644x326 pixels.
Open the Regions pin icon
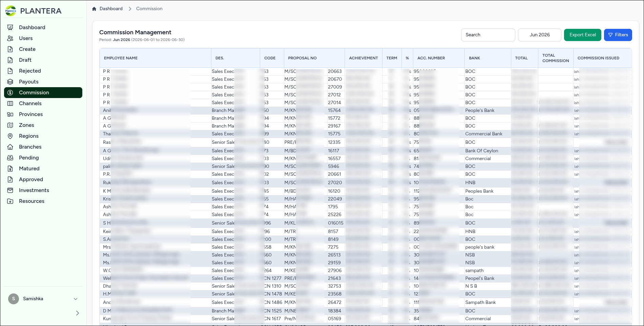point(11,136)
